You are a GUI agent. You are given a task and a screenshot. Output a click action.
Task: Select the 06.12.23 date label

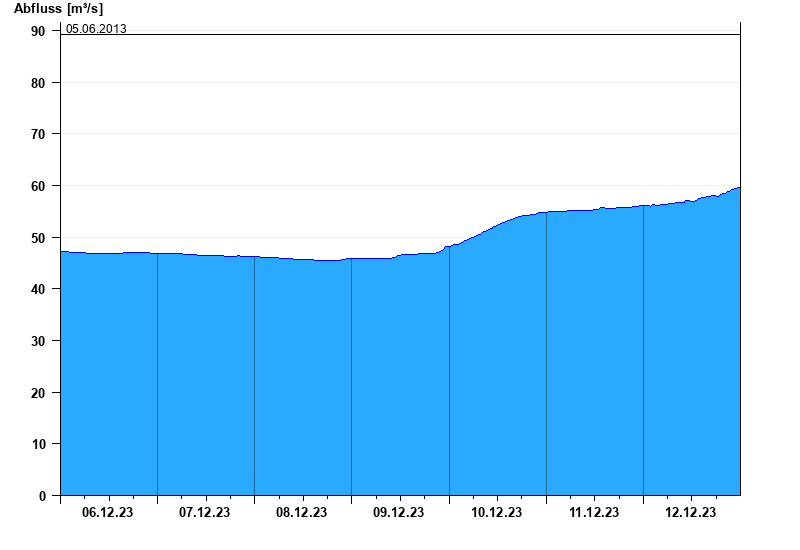coord(108,513)
